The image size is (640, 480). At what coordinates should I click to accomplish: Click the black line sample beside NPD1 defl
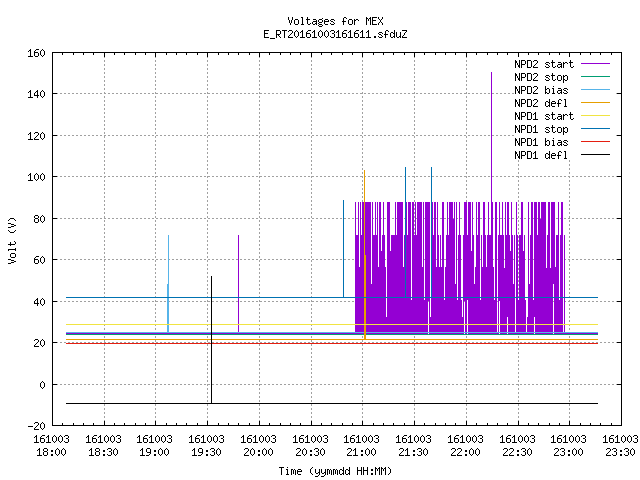pos(596,155)
